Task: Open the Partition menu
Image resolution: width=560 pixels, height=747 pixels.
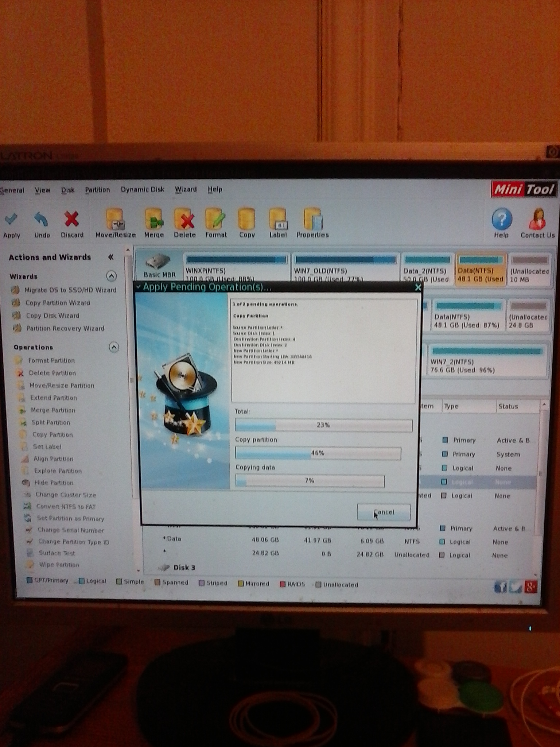Action: (x=97, y=190)
